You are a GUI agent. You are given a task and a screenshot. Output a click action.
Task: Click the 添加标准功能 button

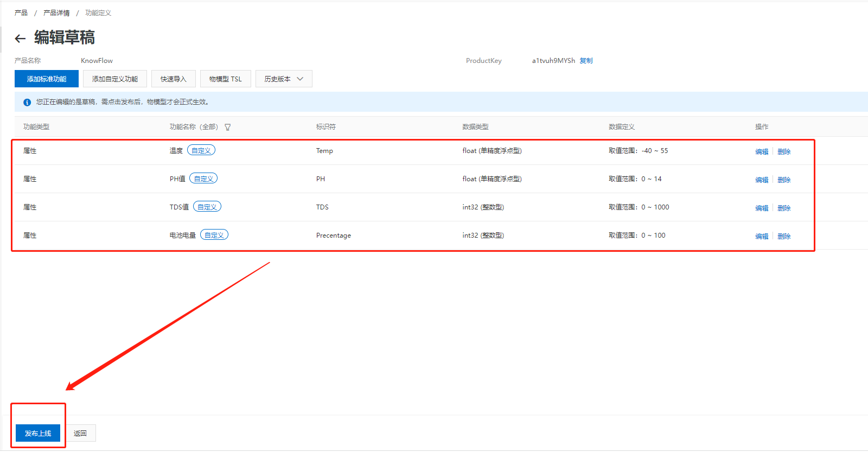47,79
